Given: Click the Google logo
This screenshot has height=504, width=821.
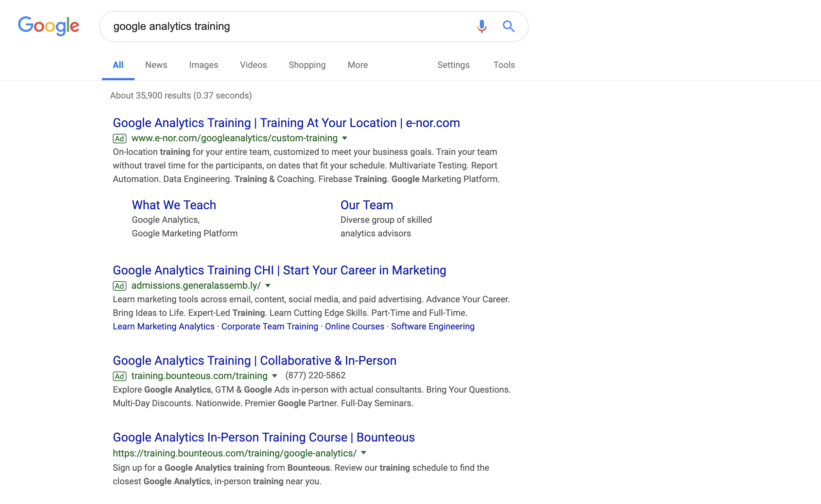Looking at the screenshot, I should pyautogui.click(x=49, y=26).
